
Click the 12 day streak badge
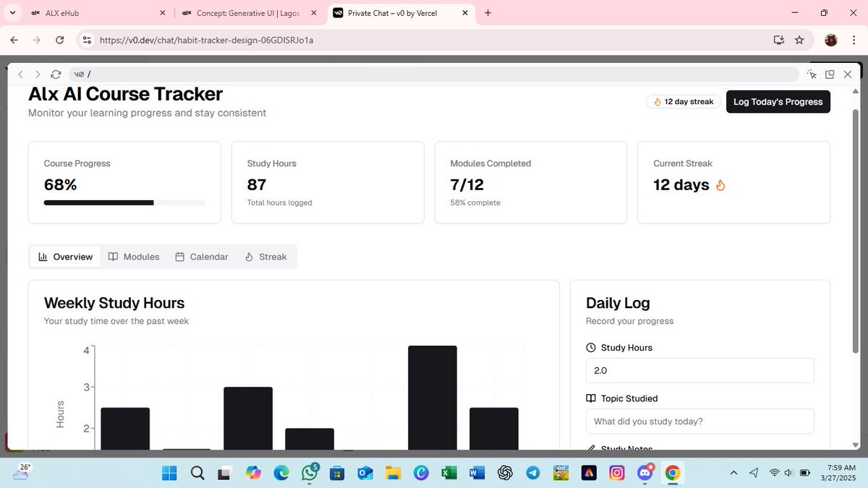[x=682, y=101]
